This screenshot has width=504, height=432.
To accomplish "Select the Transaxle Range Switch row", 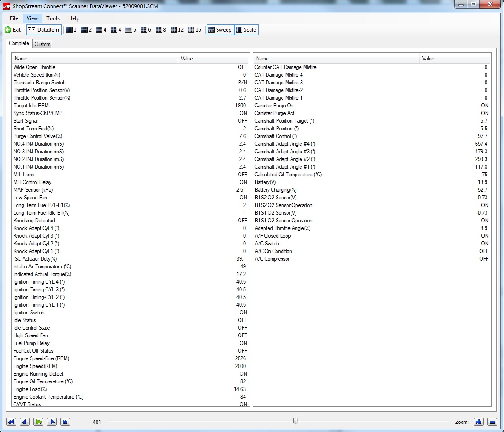I will [x=130, y=83].
